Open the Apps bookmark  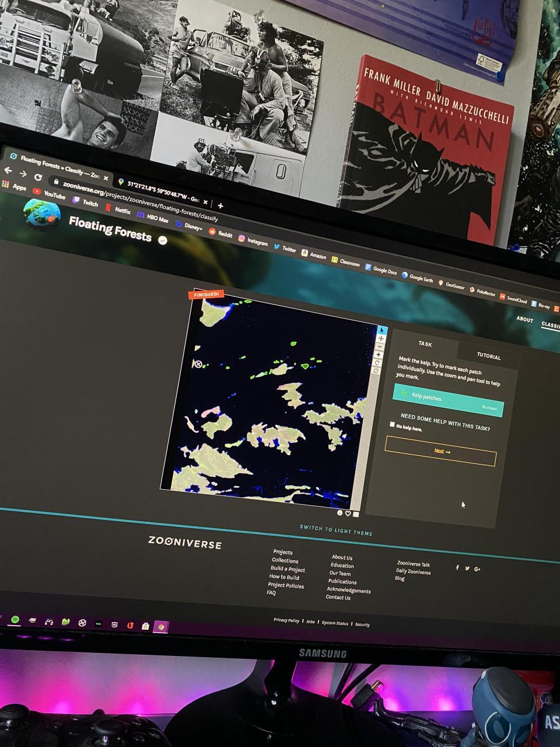point(15,186)
